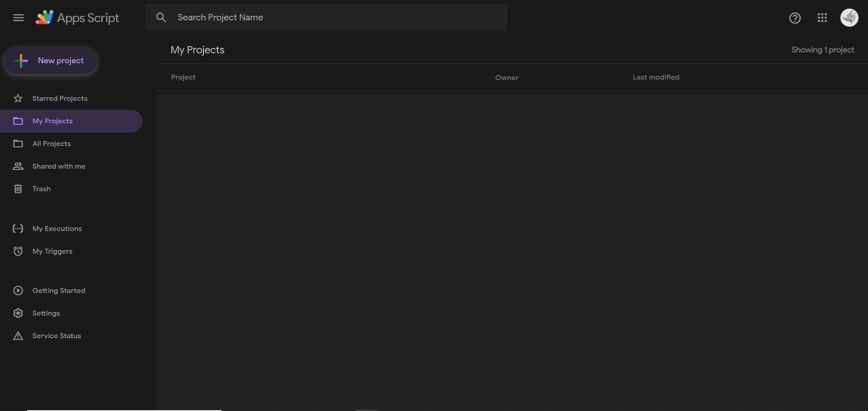
Task: Create a New project
Action: point(51,60)
